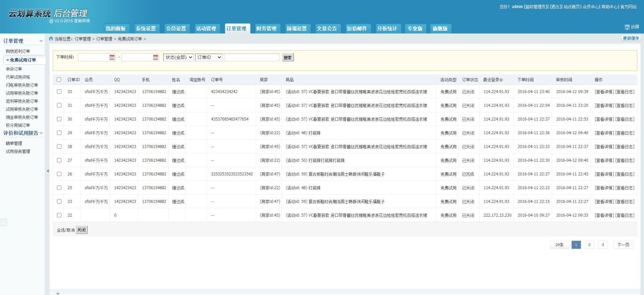Click the 锁屏 lock screen monitor icon

(627, 27)
